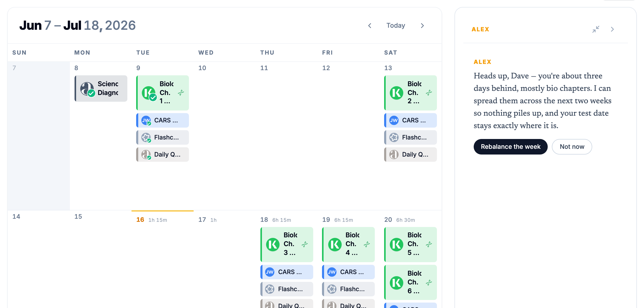Click Kaplan K icon on Biology Ch. 1
Screen dimensions: 644x308
(x=149, y=93)
